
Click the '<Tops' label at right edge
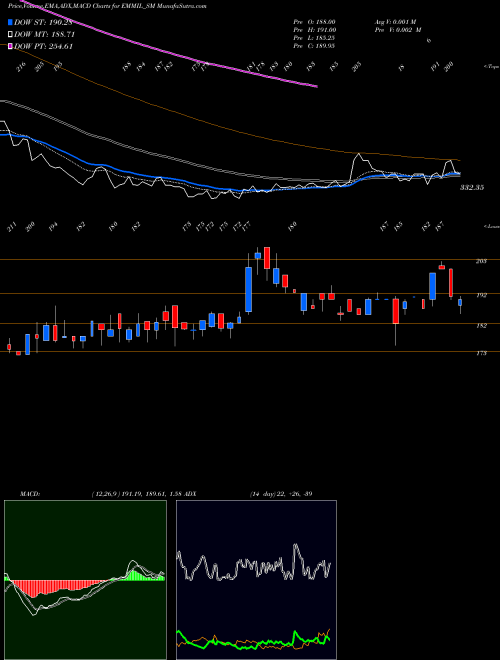pos(491,67)
